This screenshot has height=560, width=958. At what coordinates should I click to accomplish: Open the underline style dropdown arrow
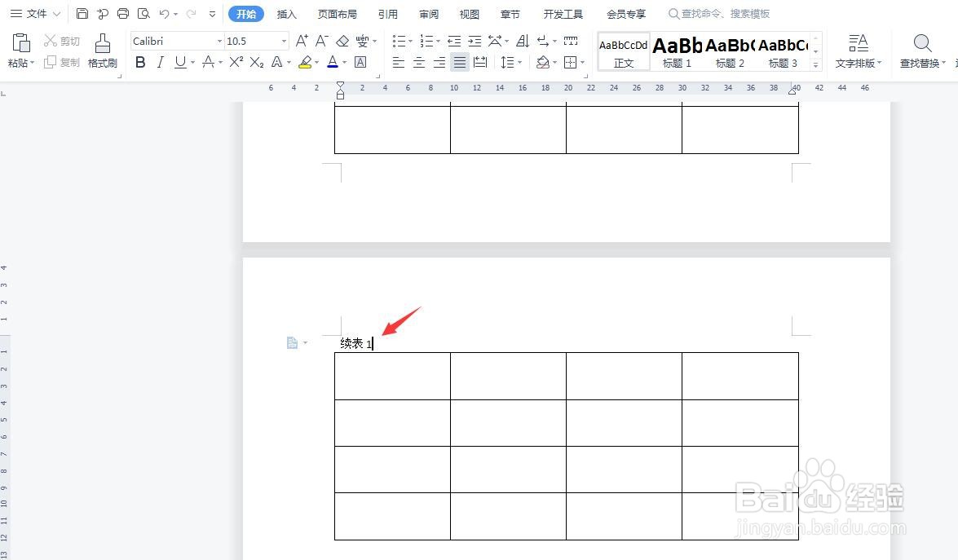192,62
